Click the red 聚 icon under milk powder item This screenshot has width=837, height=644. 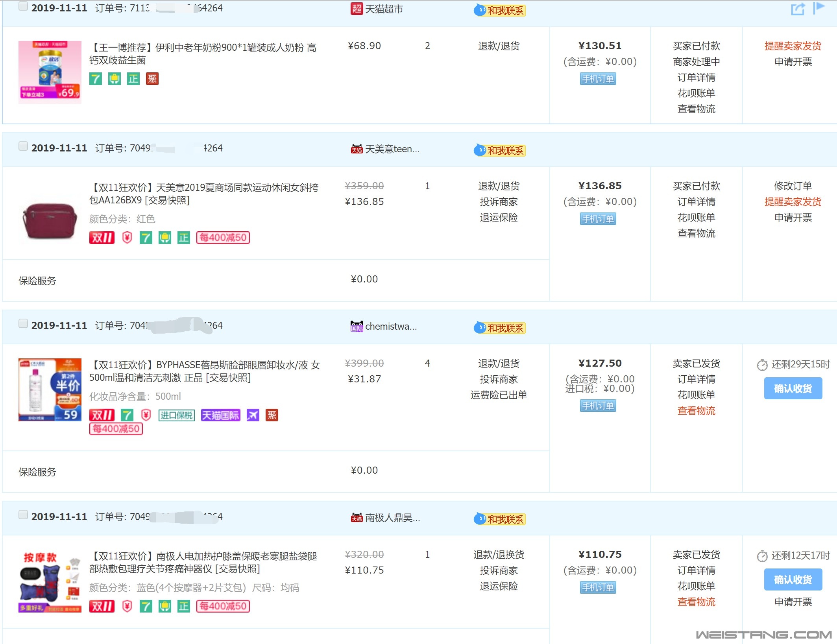(x=152, y=79)
